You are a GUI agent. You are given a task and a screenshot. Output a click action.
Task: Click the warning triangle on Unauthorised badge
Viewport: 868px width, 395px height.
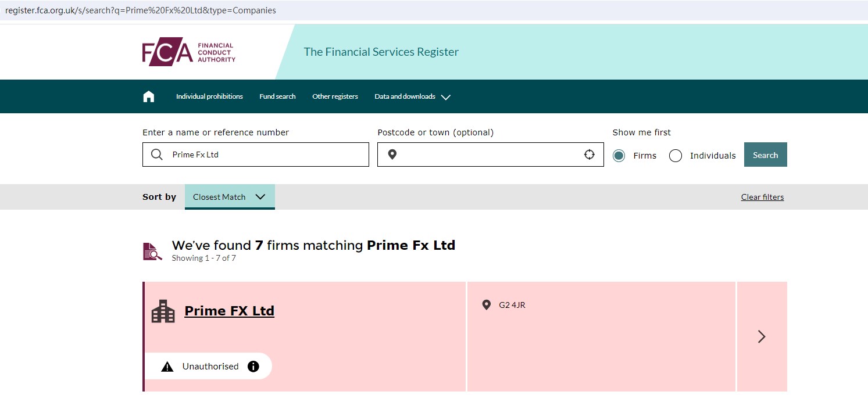[167, 367]
